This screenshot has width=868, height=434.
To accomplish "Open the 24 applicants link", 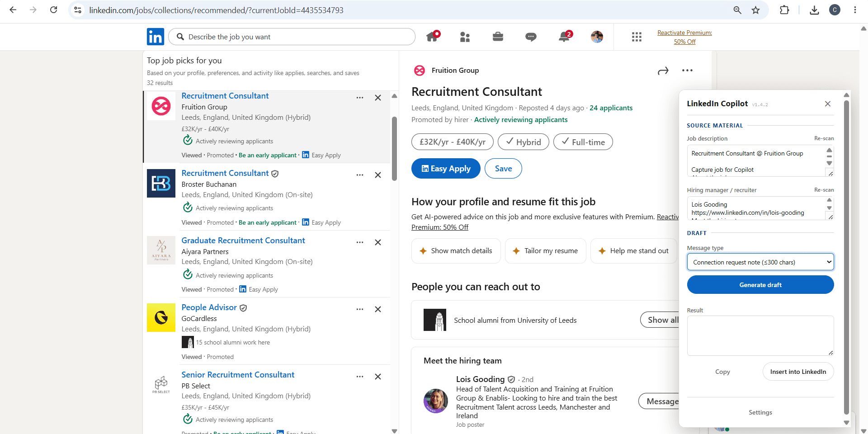I will pyautogui.click(x=611, y=108).
